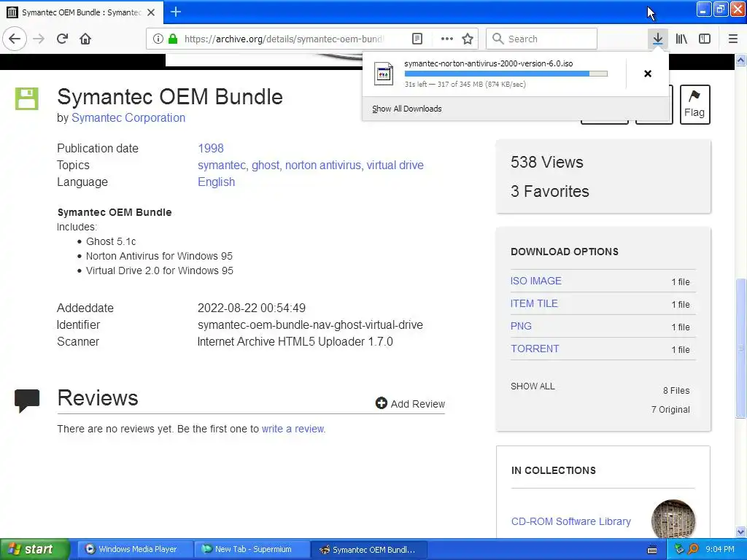Click the scrollbar up arrow
This screenshot has height=560, width=747.
pyautogui.click(x=740, y=60)
